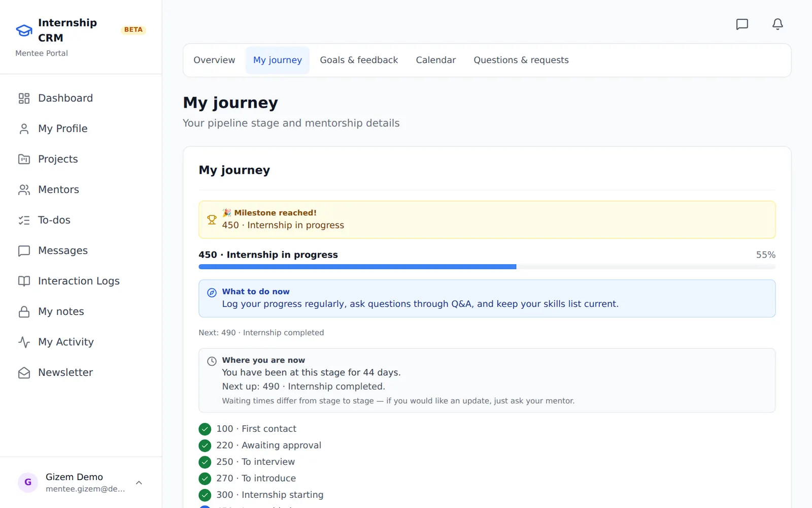Image resolution: width=812 pixels, height=508 pixels.
Task: Click the green check for 300 Internship starting
Action: (x=205, y=495)
